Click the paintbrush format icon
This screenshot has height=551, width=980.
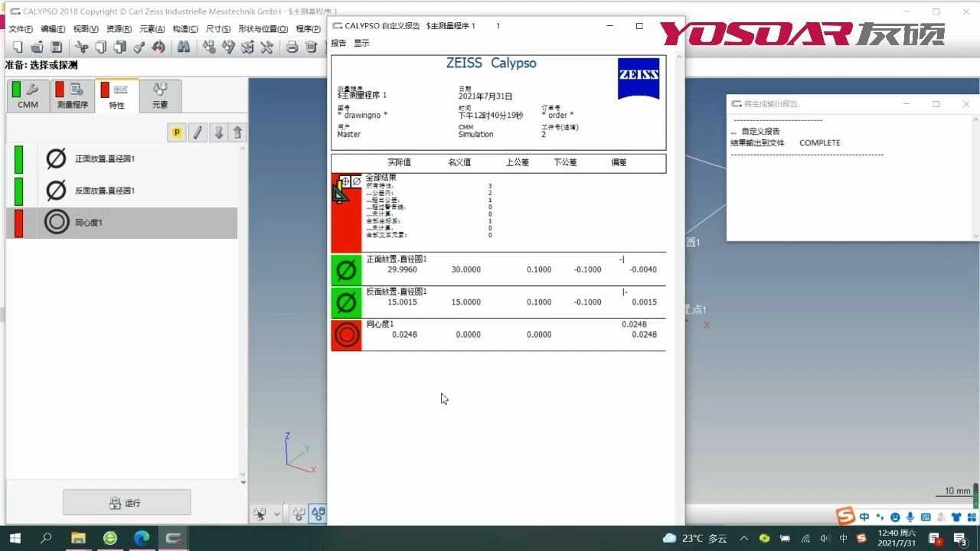[139, 47]
